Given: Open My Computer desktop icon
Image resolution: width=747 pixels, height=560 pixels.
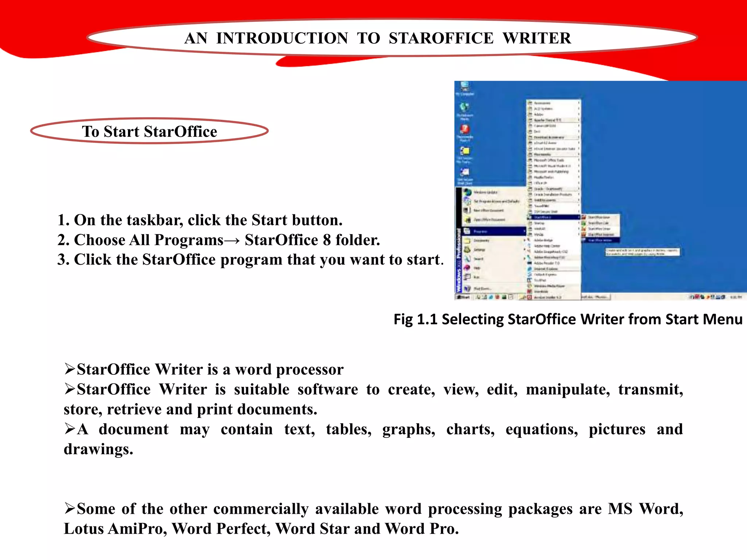Looking at the screenshot, I should click(x=465, y=88).
